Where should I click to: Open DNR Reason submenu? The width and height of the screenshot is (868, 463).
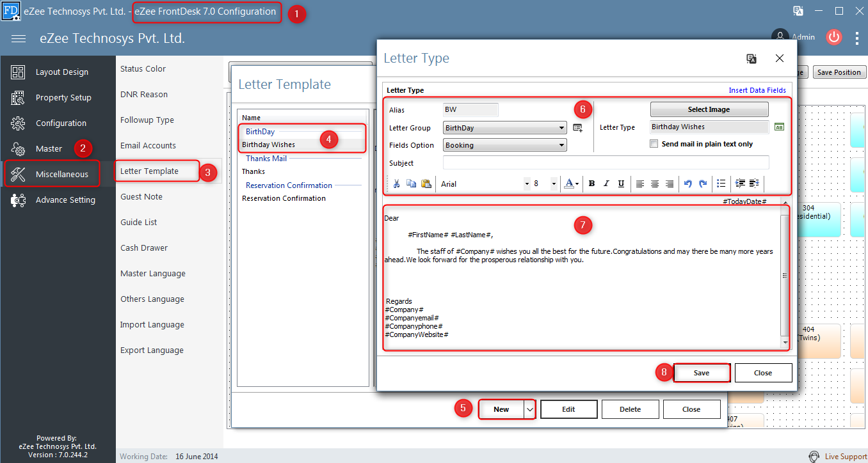[144, 94]
